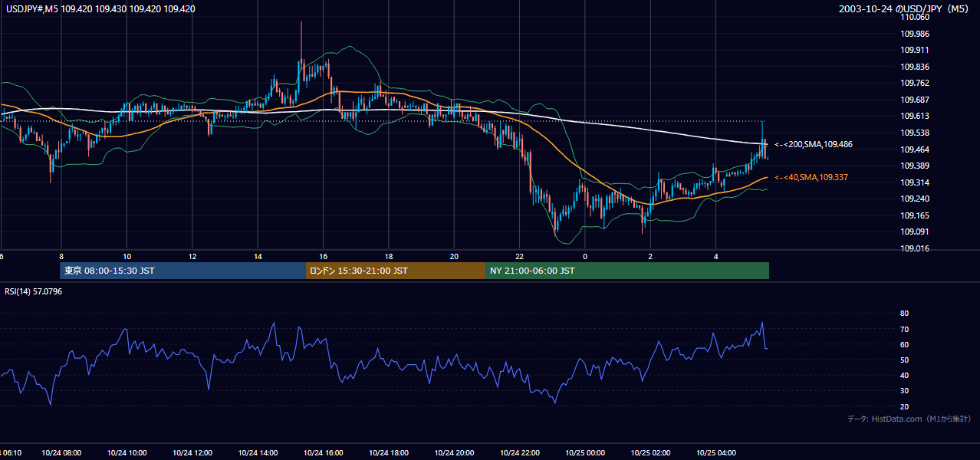
Task: Click the 10/24 10:00 time axis label
Action: (x=127, y=453)
